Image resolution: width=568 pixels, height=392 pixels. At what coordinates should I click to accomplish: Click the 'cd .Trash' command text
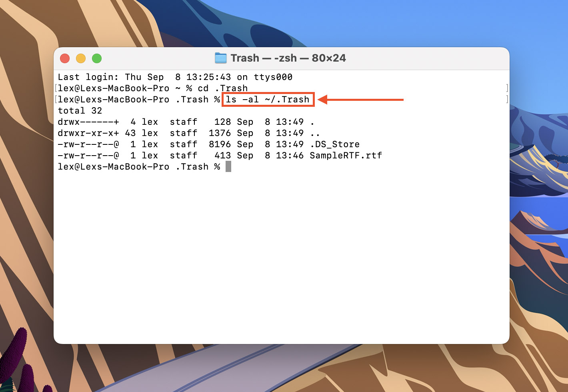pyautogui.click(x=223, y=88)
